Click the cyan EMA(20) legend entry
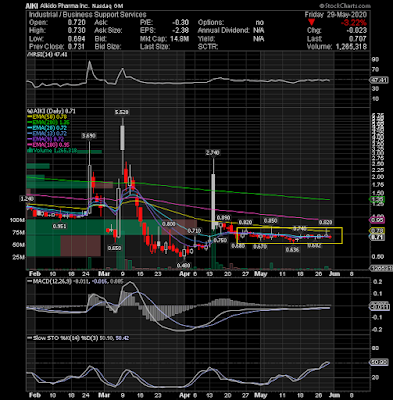 click(47, 128)
